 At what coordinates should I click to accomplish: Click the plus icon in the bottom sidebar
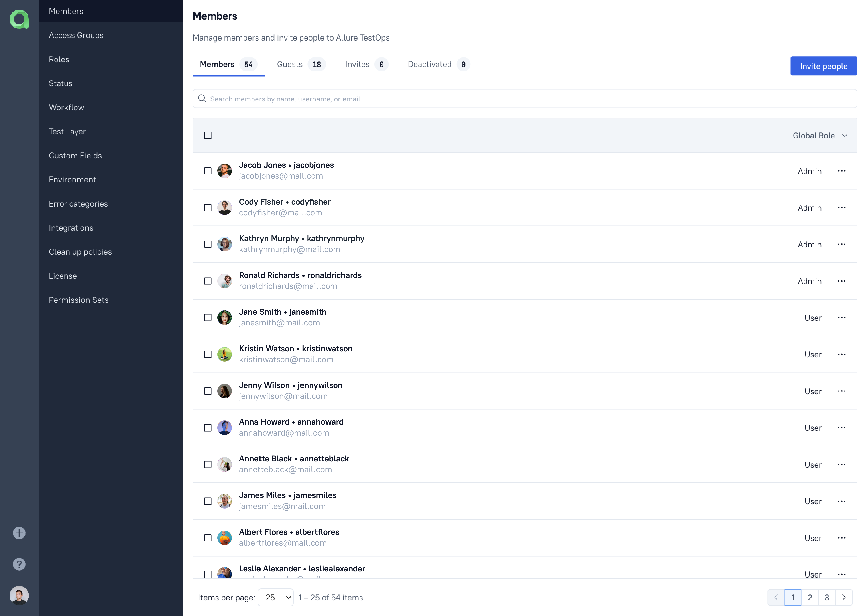point(19,533)
